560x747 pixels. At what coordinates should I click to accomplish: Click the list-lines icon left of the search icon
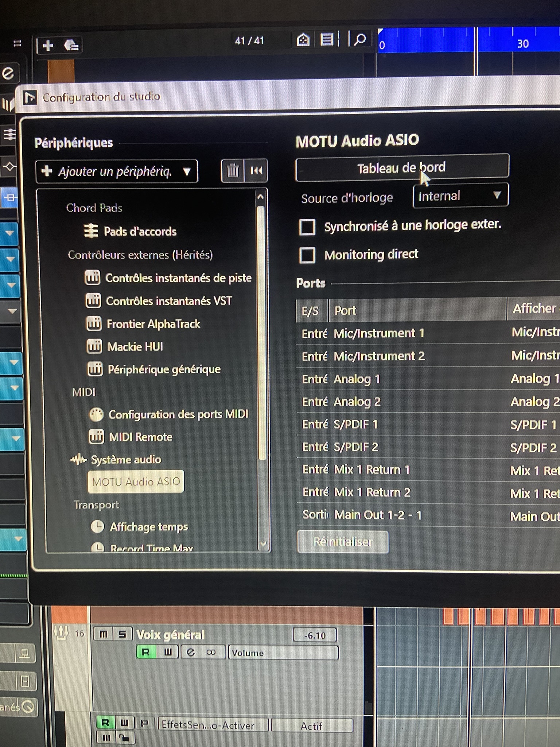[327, 39]
